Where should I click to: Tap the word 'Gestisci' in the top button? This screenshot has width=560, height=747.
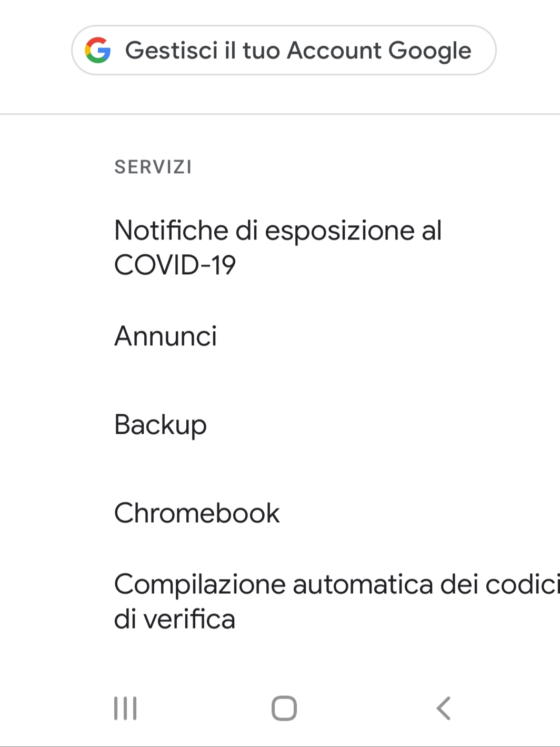coord(172,51)
